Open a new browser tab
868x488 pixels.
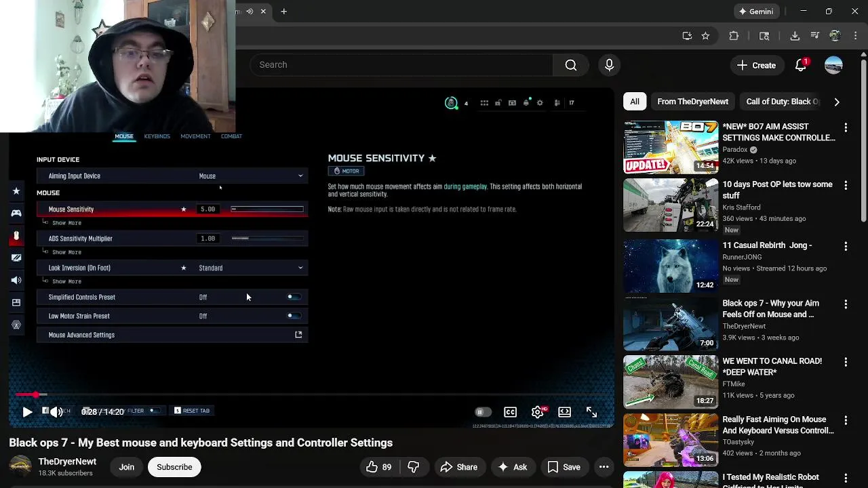[283, 12]
